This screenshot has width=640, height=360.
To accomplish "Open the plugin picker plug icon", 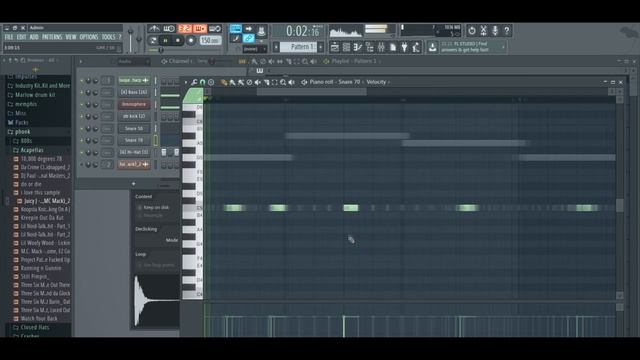I will 404,48.
